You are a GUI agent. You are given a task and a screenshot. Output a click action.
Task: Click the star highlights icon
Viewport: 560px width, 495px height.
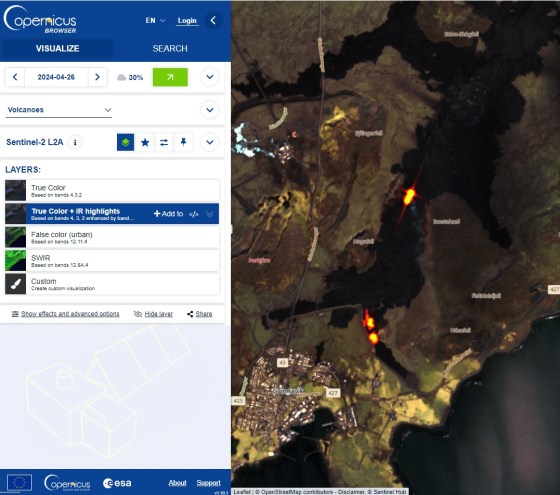pos(145,142)
